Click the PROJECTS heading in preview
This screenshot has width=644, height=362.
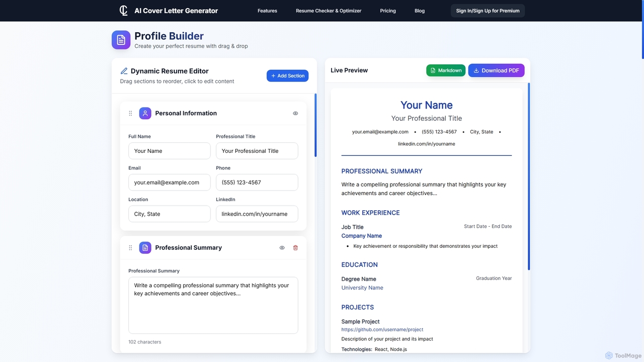[x=358, y=307]
